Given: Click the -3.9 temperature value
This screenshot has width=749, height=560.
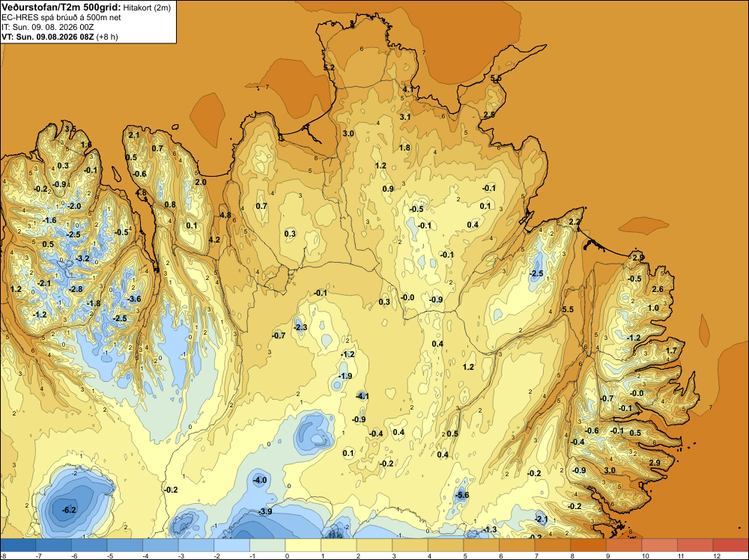Looking at the screenshot, I should [264, 511].
